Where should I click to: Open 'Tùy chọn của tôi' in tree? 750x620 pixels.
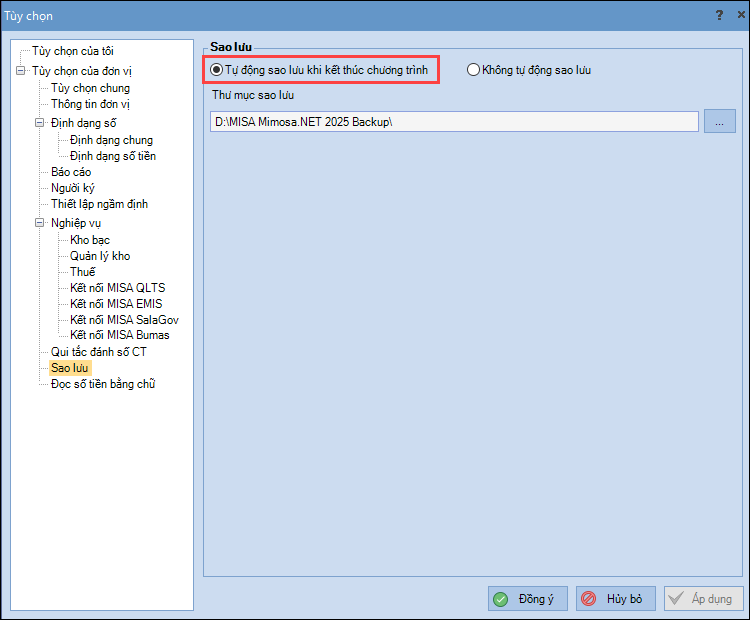click(x=73, y=51)
